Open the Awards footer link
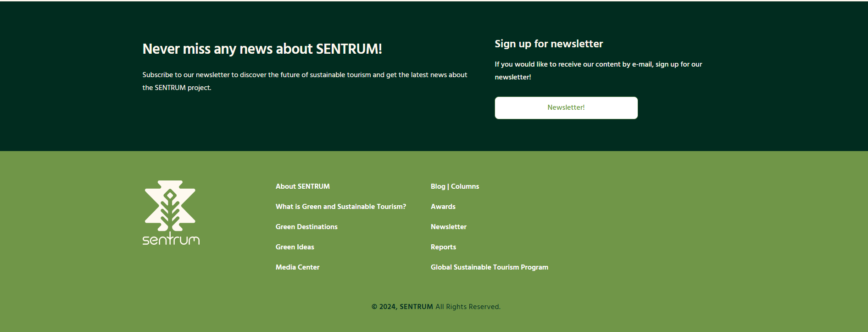The height and width of the screenshot is (332, 868). [443, 207]
